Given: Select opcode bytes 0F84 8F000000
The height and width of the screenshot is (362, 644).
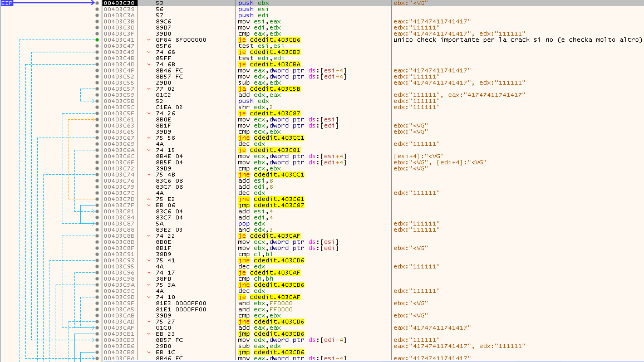Looking at the screenshot, I should click(180, 40).
